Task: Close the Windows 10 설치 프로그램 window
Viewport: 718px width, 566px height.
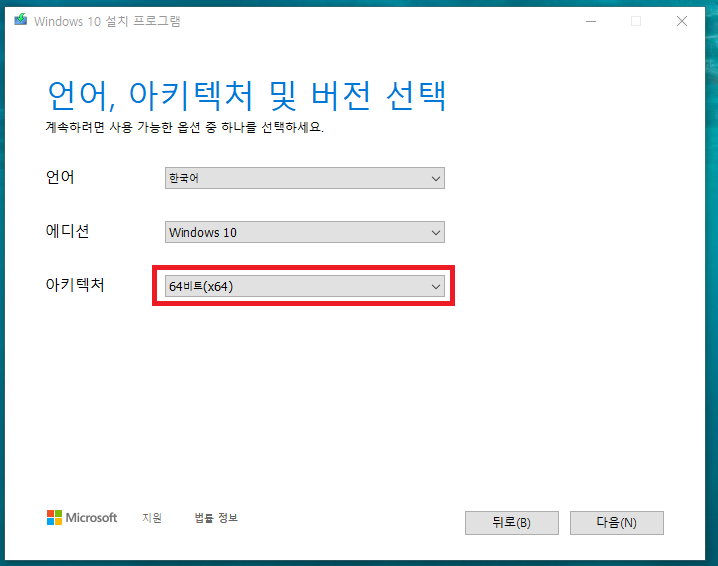Action: click(682, 21)
